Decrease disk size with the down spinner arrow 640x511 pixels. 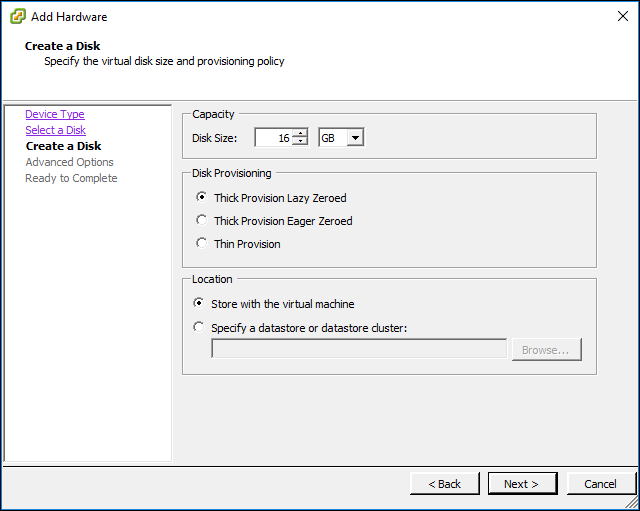pos(300,142)
